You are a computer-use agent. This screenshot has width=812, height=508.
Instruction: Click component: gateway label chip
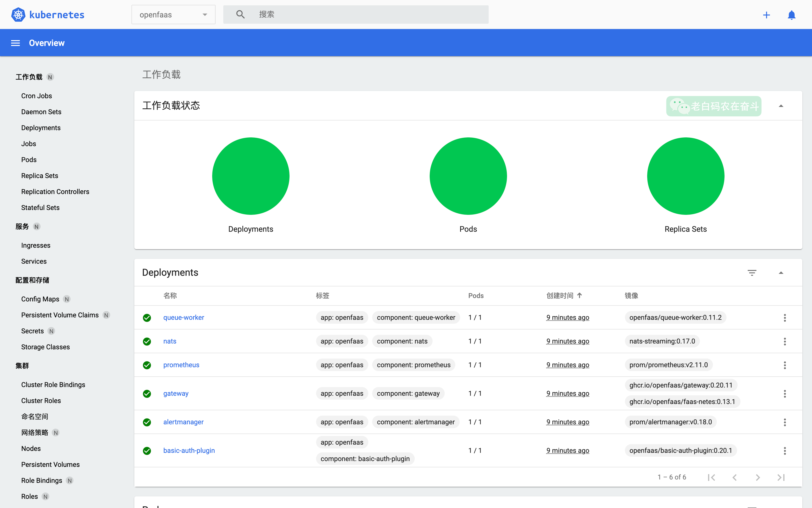408,393
